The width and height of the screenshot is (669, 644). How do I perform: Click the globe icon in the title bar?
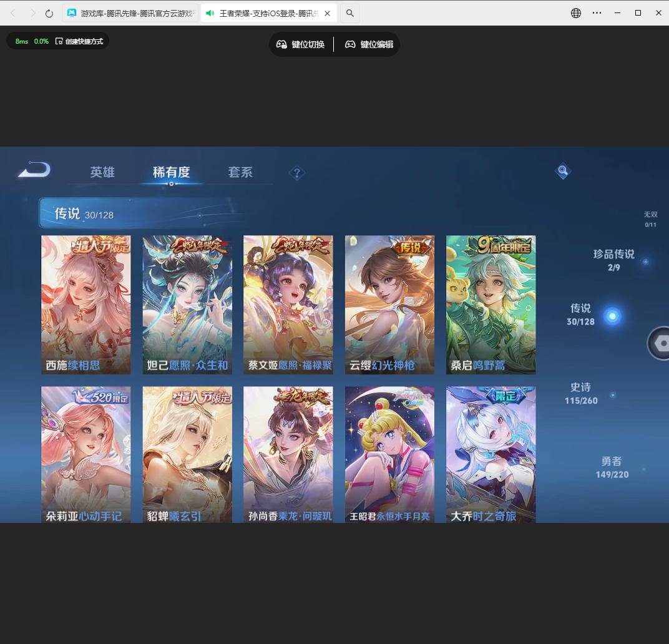coord(575,12)
